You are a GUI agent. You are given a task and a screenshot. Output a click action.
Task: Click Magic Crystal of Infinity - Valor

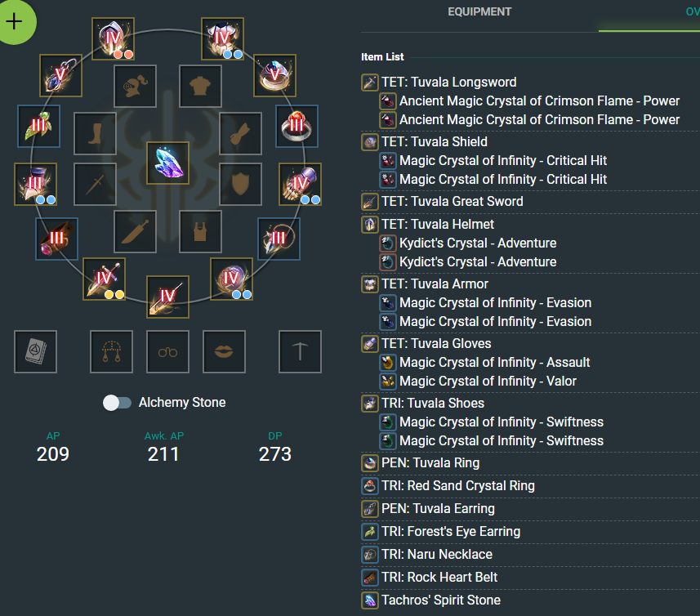point(488,382)
